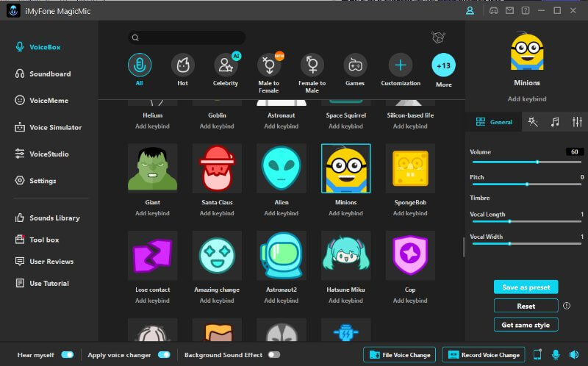Open the Celebrity AI voices category
The image size is (588, 366).
[226, 65]
